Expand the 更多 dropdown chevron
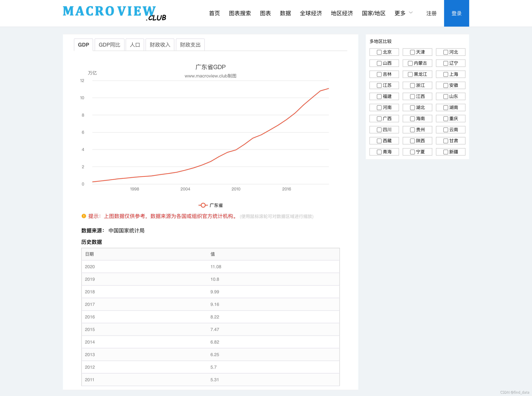This screenshot has height=396, width=532. coord(411,13)
